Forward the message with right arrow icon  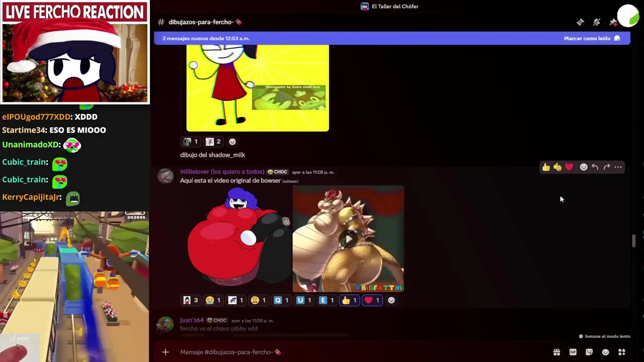[607, 167]
